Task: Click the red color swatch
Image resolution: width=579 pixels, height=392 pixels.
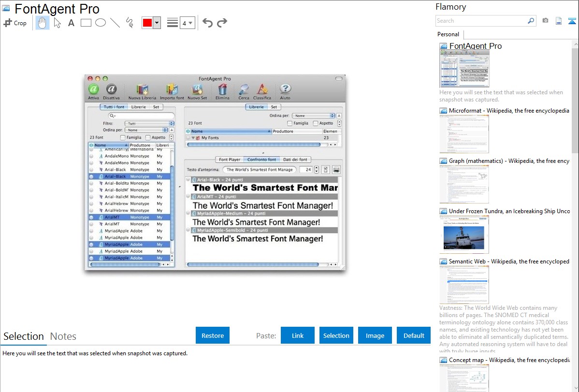Action: pos(147,23)
